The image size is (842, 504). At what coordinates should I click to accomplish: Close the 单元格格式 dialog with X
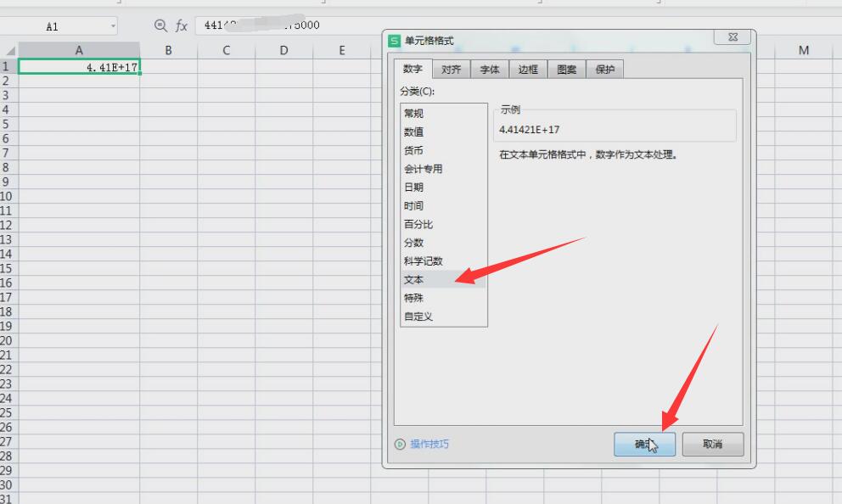[x=732, y=38]
